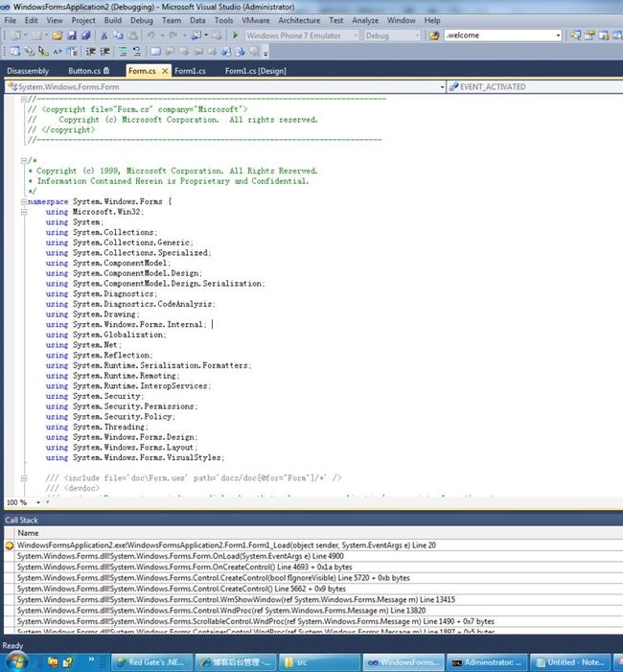The width and height of the screenshot is (623, 672).
Task: Click Display Object Member List icon
Action: point(15,52)
